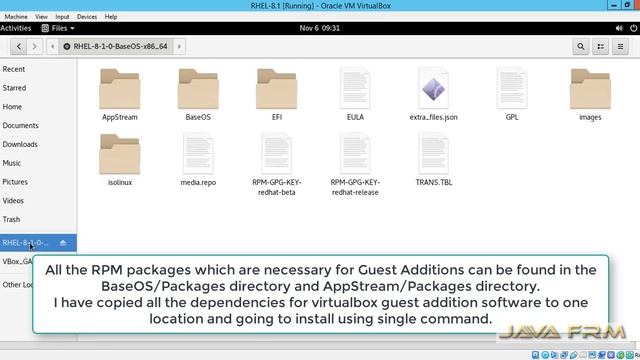640x360 pixels.
Task: Click Activities in the top bar
Action: point(16,28)
